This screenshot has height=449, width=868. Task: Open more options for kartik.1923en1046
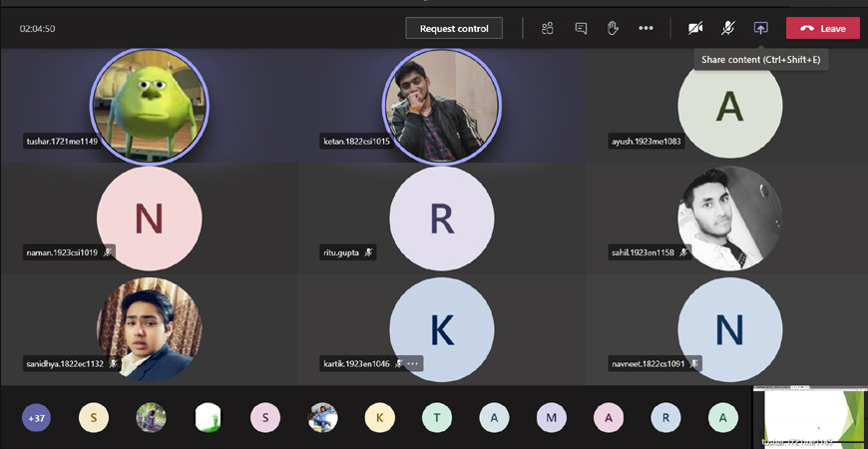pos(412,364)
